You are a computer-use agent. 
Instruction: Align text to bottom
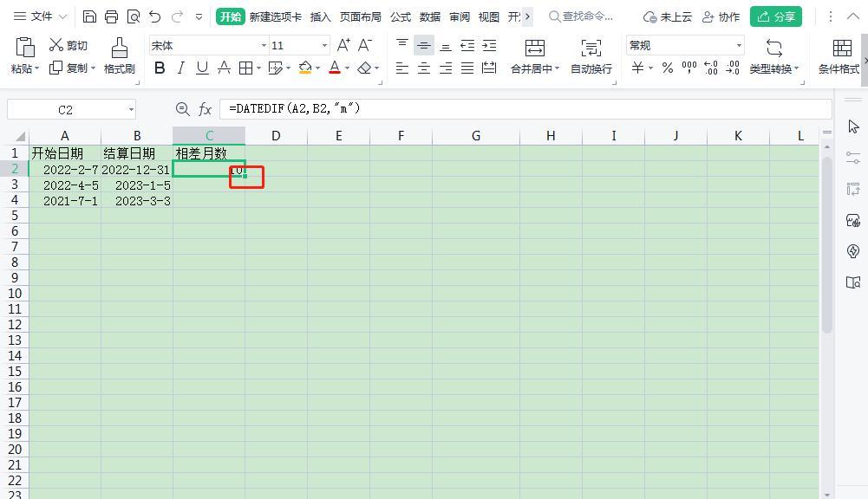pos(446,45)
